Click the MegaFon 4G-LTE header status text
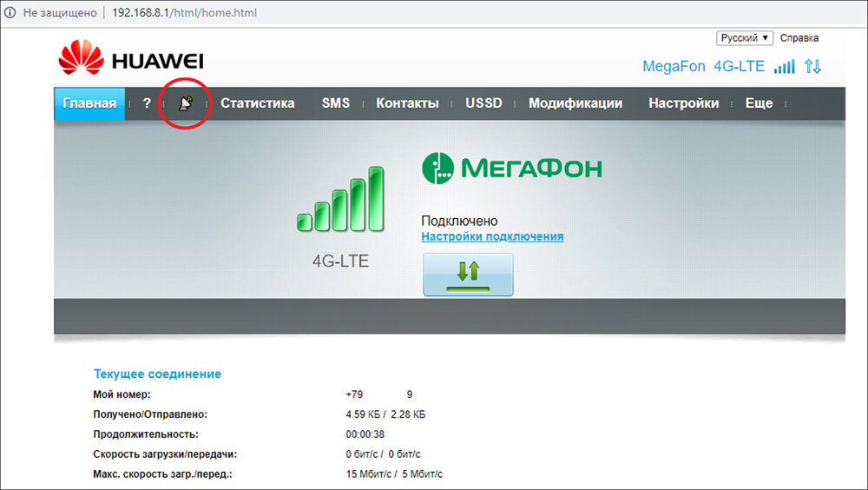The height and width of the screenshot is (490, 868). coord(703,67)
